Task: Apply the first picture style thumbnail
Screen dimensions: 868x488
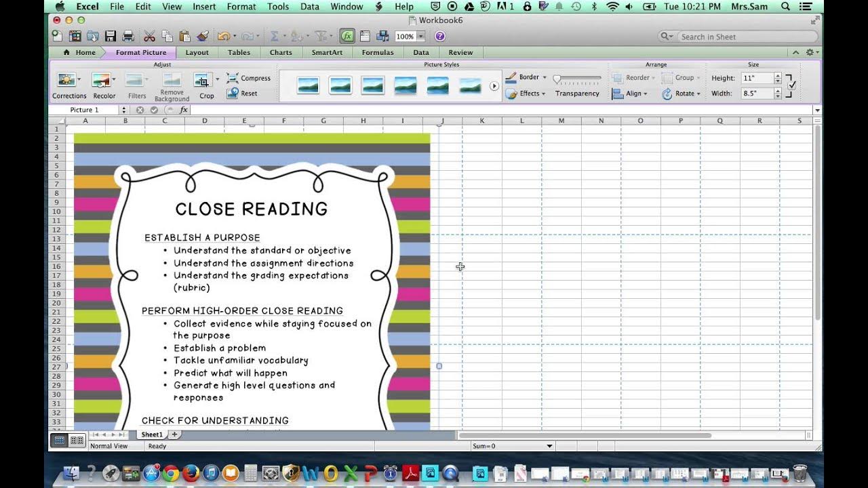Action: [x=309, y=85]
